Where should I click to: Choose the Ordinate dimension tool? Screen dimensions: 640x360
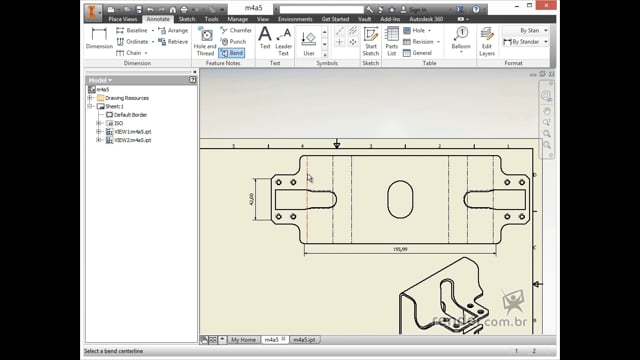(x=132, y=42)
